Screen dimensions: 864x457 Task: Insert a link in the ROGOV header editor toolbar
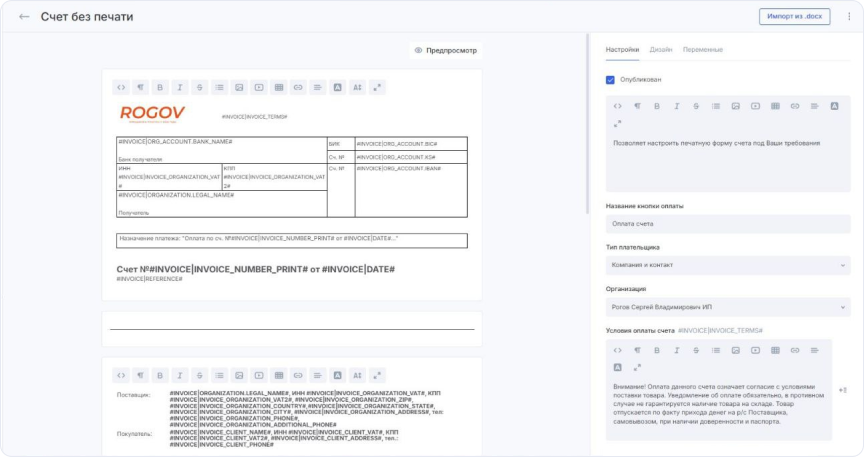(x=298, y=87)
